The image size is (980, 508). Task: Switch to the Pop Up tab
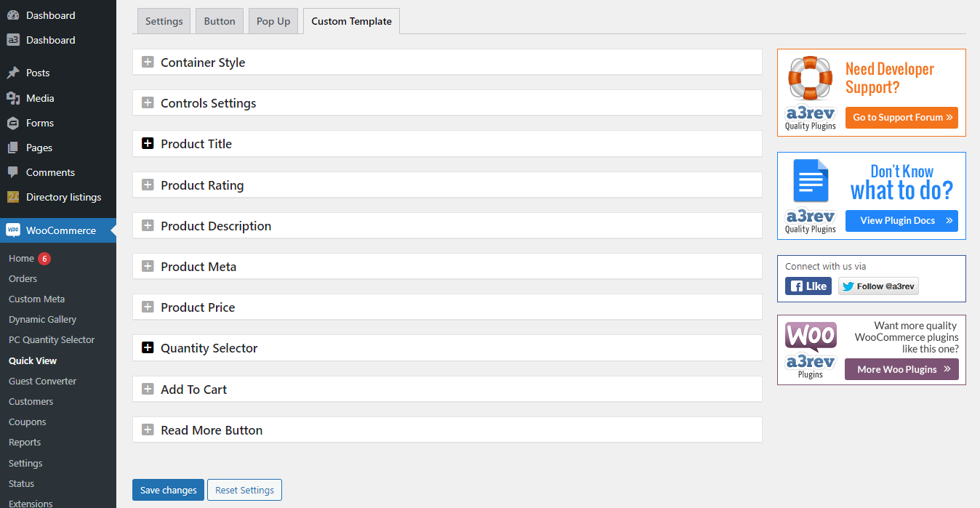click(x=273, y=21)
